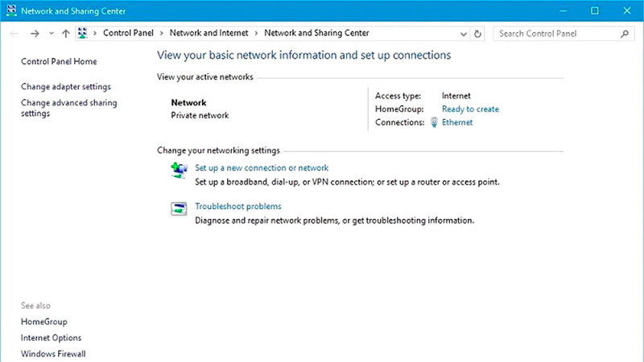Go up one level with Up arrow
644x362 pixels.
coord(66,34)
